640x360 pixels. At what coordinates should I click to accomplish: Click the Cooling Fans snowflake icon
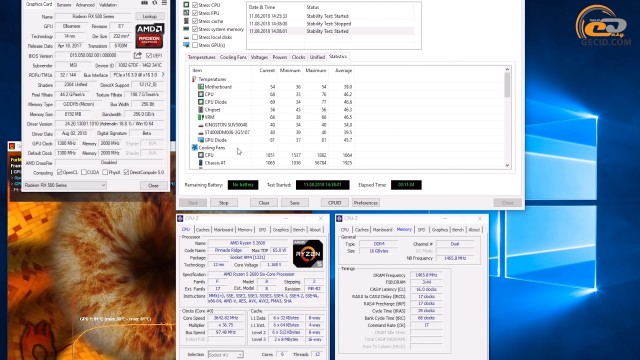click(195, 147)
